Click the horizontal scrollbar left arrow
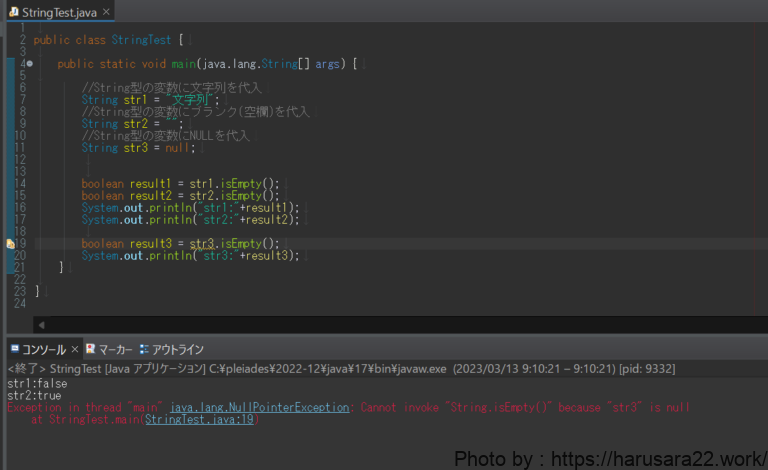 coord(41,325)
